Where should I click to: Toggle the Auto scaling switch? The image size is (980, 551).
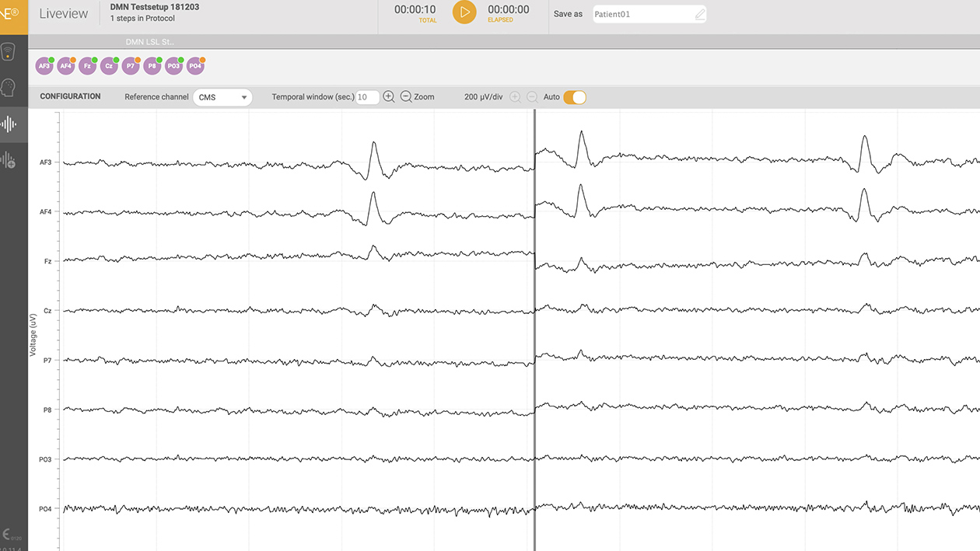coord(575,97)
